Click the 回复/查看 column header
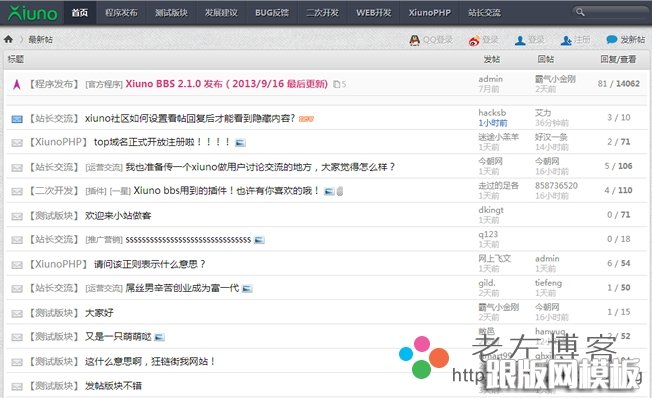This screenshot has height=398, width=652. tap(618, 59)
